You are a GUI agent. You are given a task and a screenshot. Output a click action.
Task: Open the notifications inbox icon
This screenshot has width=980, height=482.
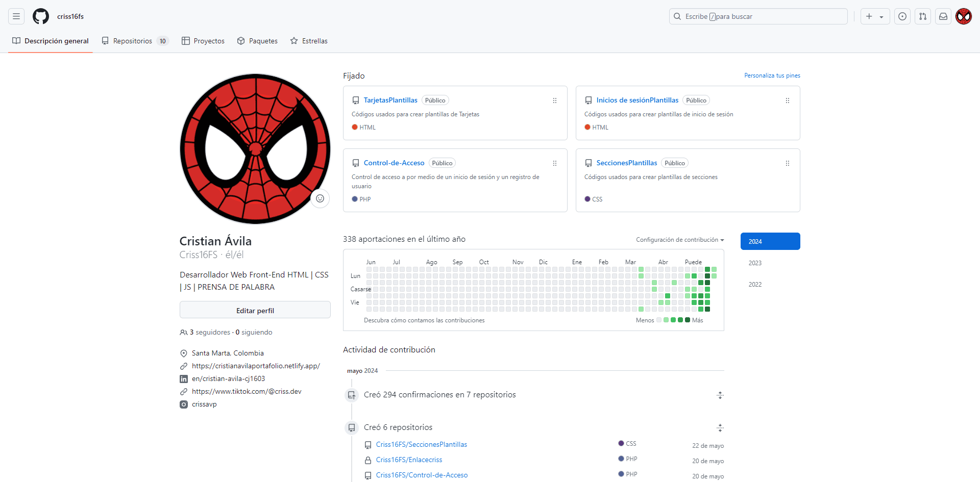(943, 16)
